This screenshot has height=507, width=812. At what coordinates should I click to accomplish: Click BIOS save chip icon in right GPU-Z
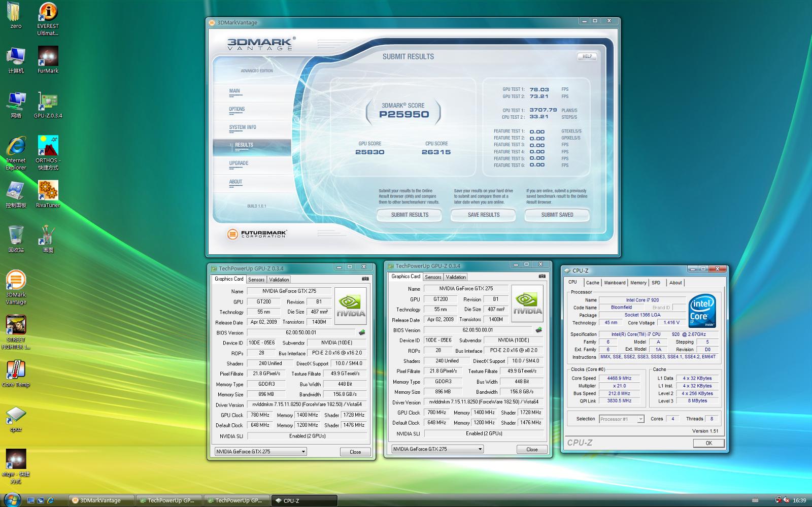coord(538,330)
